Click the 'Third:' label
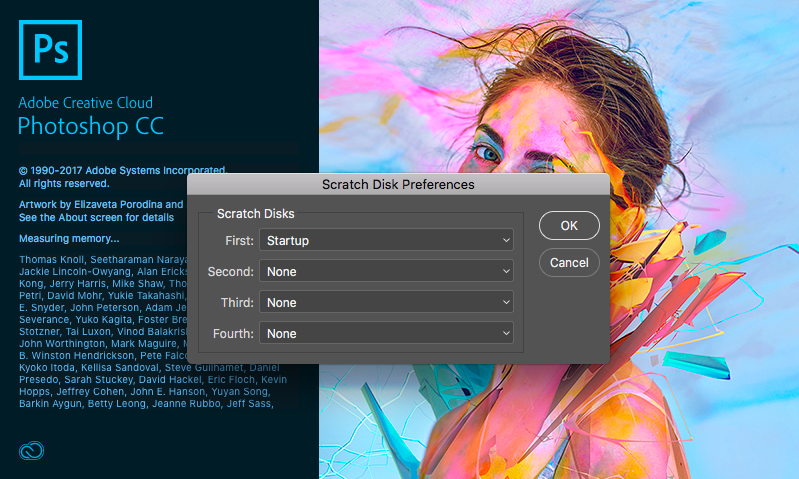 pyautogui.click(x=237, y=303)
